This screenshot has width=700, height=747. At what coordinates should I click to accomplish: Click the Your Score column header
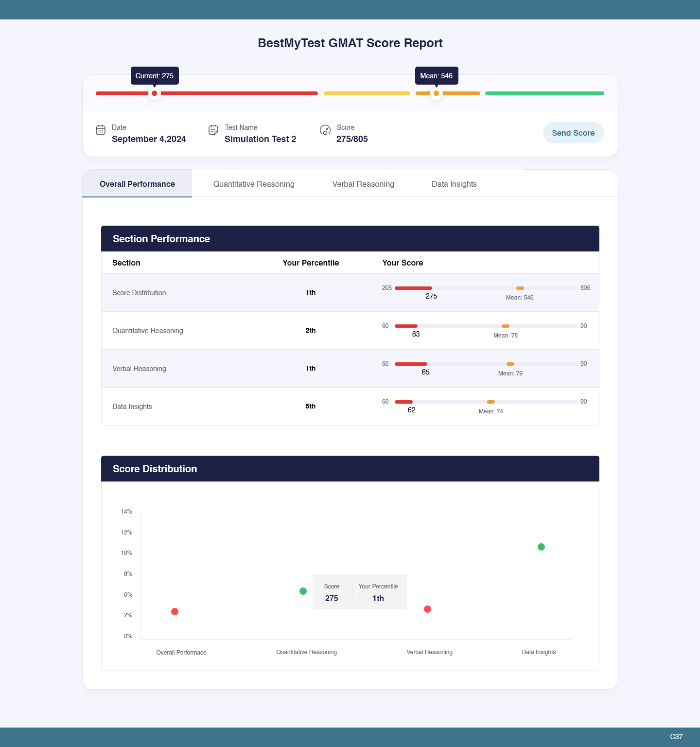point(402,263)
